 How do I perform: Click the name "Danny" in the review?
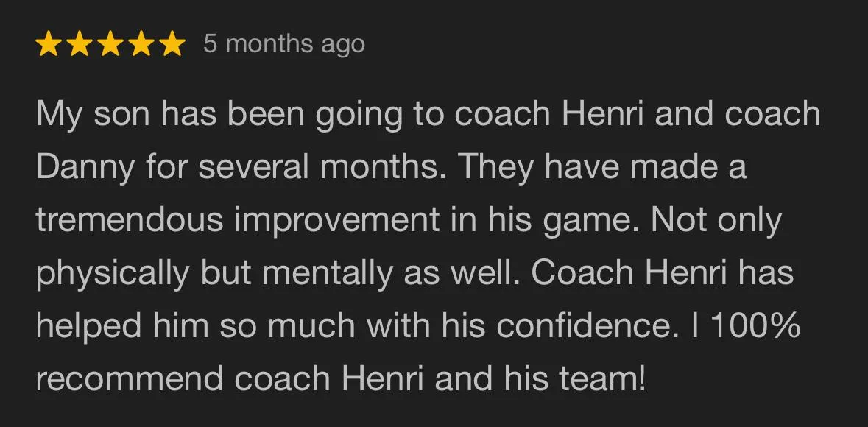pyautogui.click(x=85, y=168)
